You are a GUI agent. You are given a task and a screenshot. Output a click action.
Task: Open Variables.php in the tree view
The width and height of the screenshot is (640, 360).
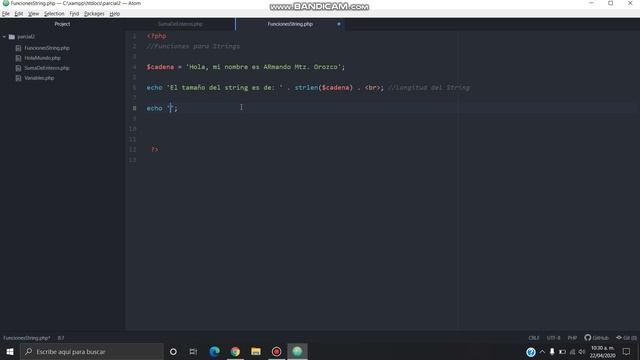tap(39, 78)
